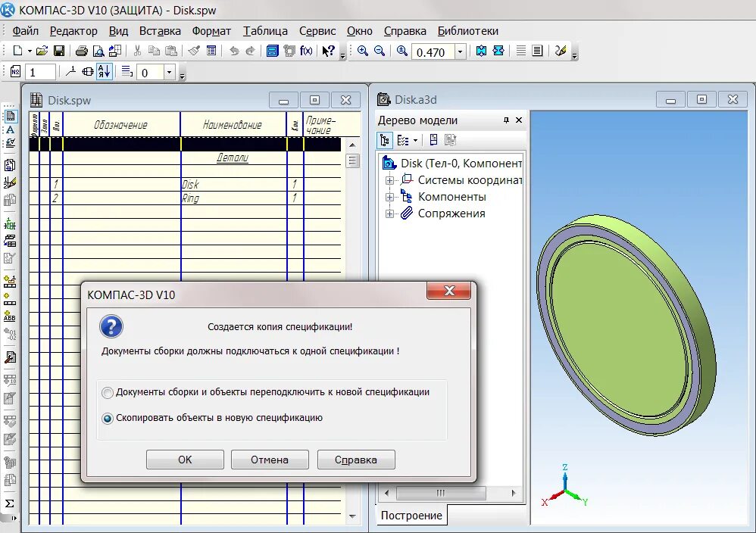Confirm dialog with OK button
This screenshot has width=756, height=533.
pyautogui.click(x=185, y=460)
